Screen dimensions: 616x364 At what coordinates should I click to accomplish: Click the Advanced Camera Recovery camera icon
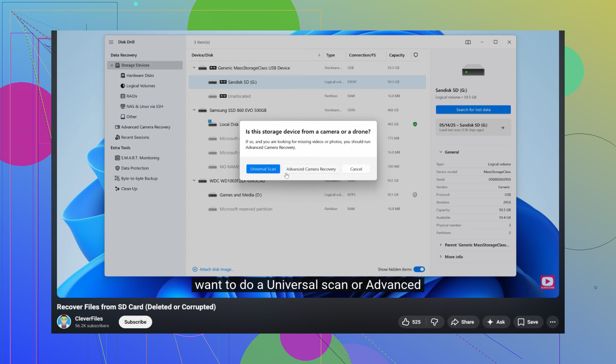coord(118,127)
